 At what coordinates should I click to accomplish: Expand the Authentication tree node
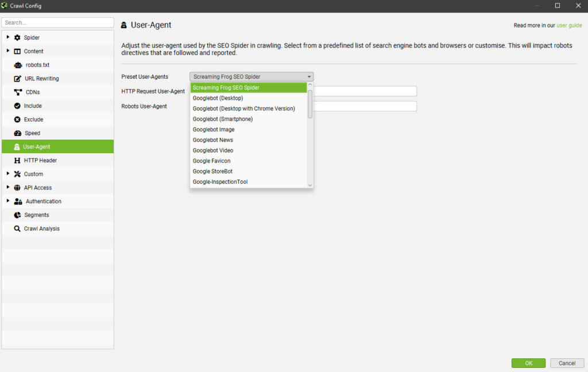tap(8, 201)
